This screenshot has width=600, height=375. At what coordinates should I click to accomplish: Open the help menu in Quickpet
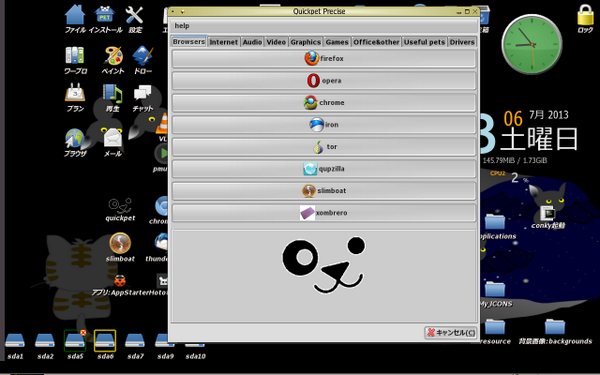coord(182,26)
